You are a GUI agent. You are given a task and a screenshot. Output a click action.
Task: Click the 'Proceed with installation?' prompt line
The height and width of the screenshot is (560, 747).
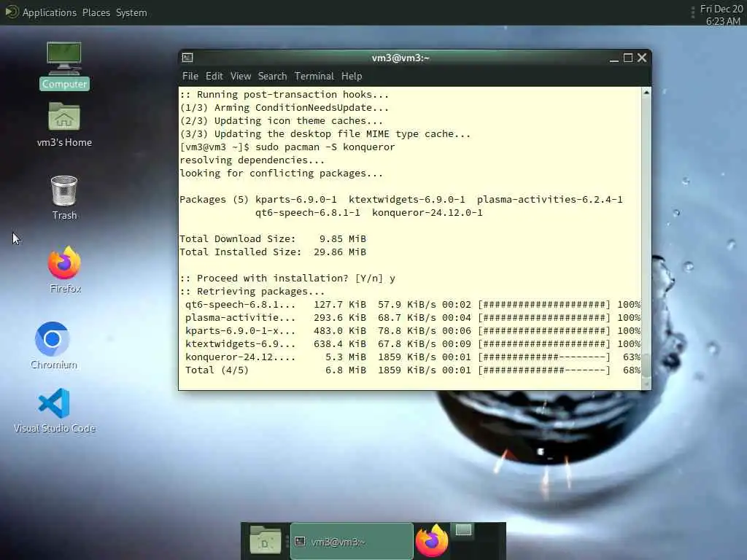click(x=287, y=278)
